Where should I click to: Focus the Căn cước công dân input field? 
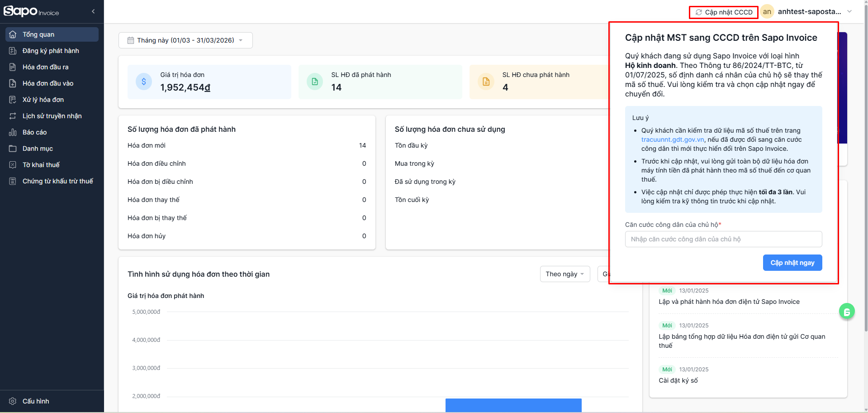pyautogui.click(x=723, y=239)
